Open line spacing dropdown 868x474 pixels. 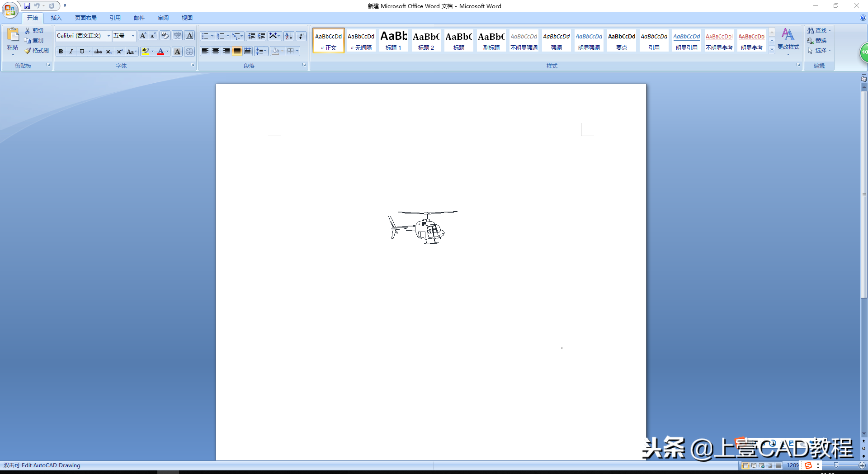click(x=261, y=51)
